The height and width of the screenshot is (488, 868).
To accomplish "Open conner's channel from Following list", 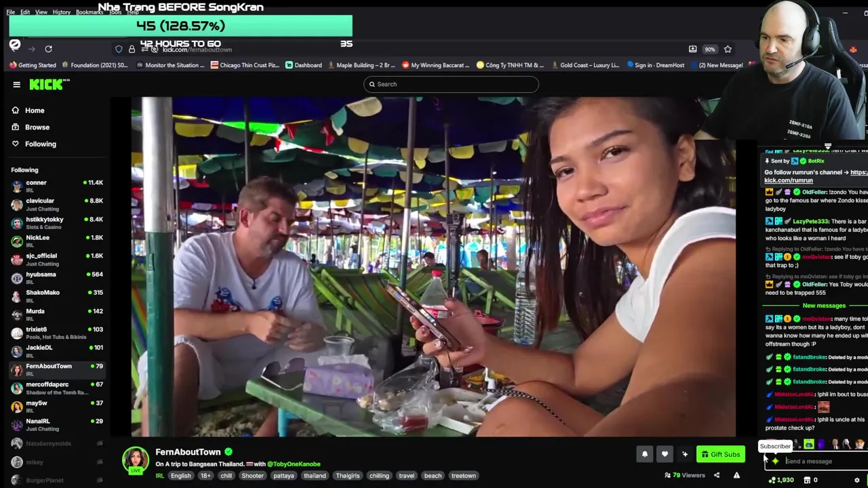I will [58, 186].
